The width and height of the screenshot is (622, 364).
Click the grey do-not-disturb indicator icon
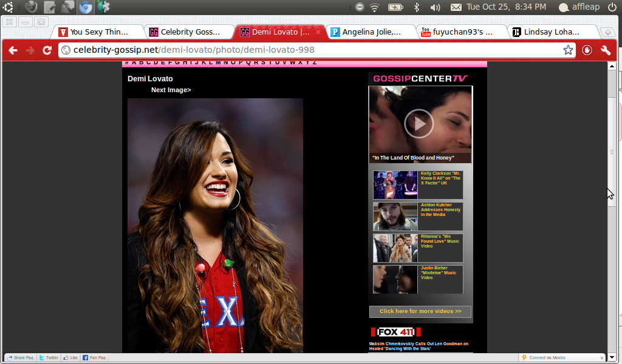point(360,7)
